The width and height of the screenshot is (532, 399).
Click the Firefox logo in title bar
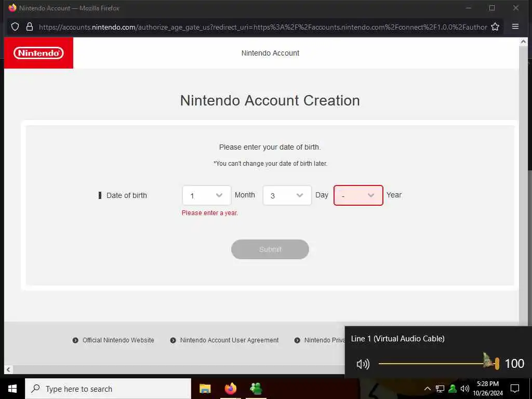[12, 8]
